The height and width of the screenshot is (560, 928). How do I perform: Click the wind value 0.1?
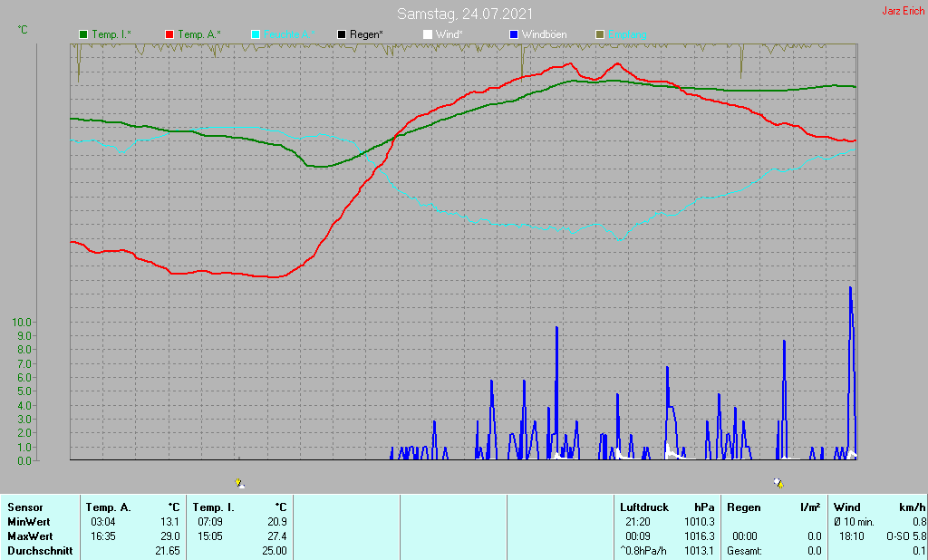click(x=919, y=551)
